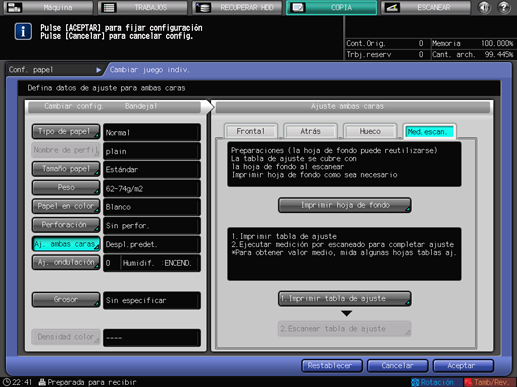Click the 62-74g/m2 weight value

(x=152, y=188)
